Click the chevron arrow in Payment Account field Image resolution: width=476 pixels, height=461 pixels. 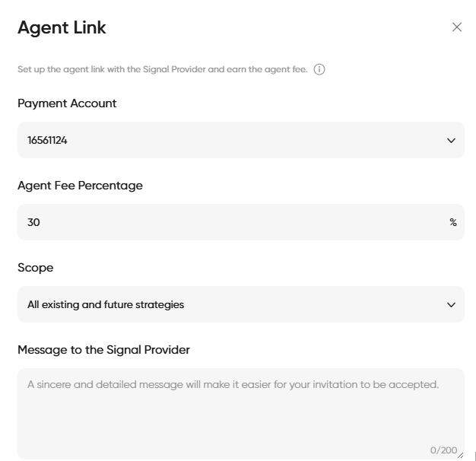(451, 140)
